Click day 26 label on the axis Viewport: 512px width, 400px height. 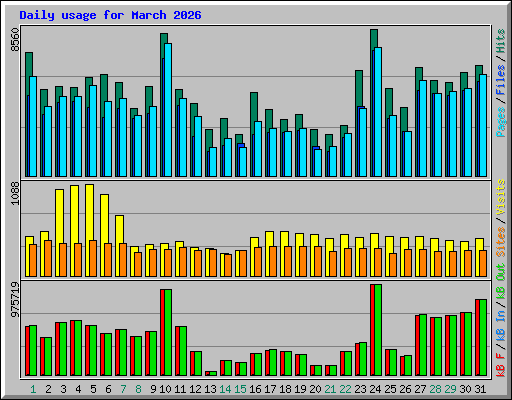(405, 389)
